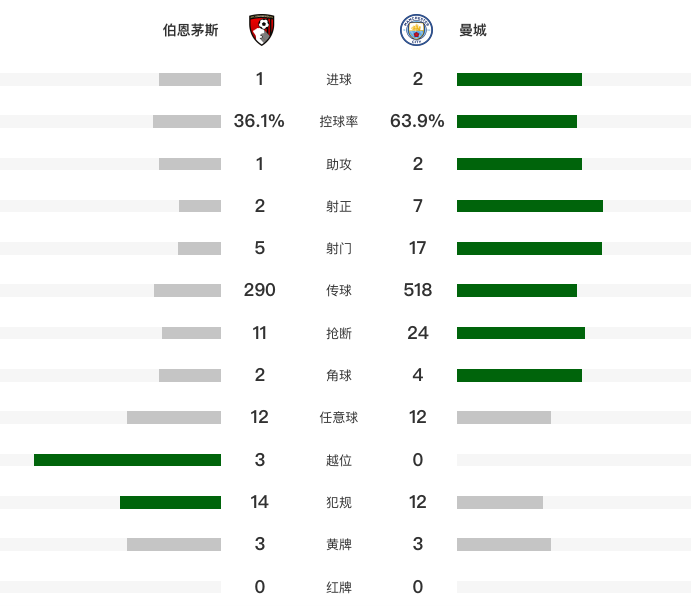Image resolution: width=696 pixels, height=606 pixels.
Task: Select the 任意球 stat label
Action: coord(339,417)
